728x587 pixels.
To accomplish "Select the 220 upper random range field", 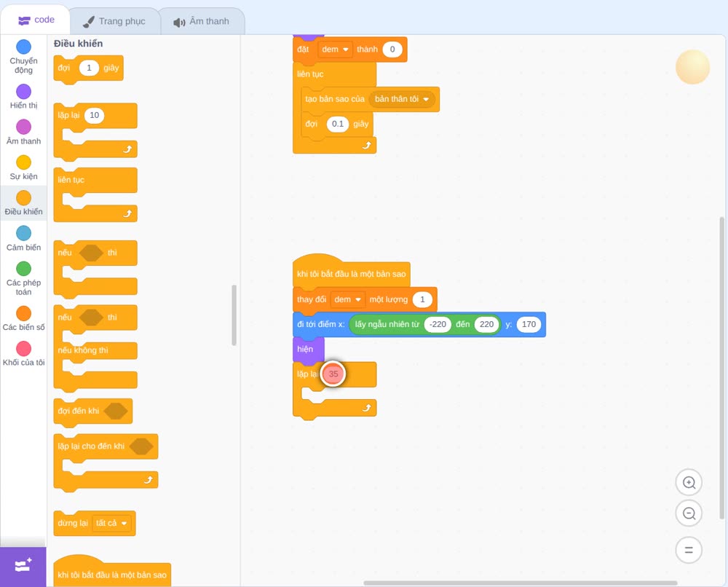I will pyautogui.click(x=486, y=324).
